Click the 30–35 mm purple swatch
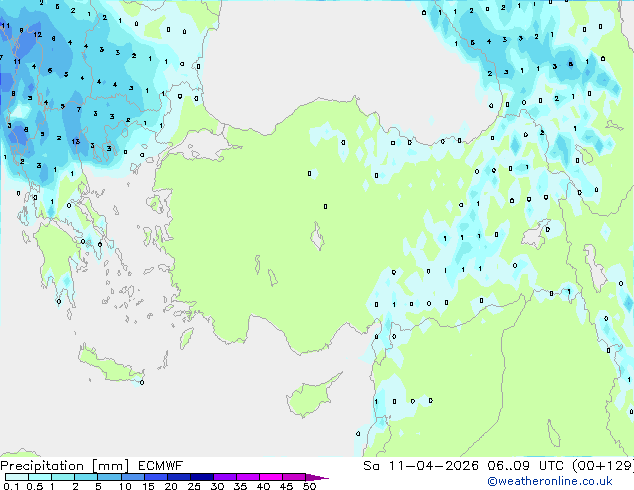634x490 pixels. 225,477
